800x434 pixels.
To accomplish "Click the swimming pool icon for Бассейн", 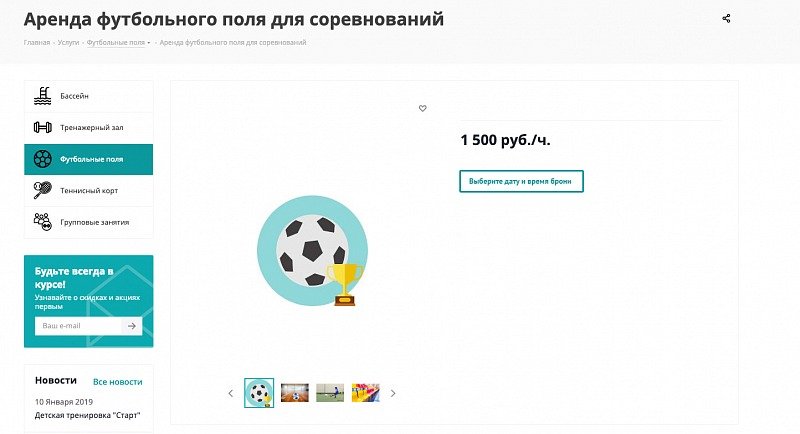I will 42,96.
